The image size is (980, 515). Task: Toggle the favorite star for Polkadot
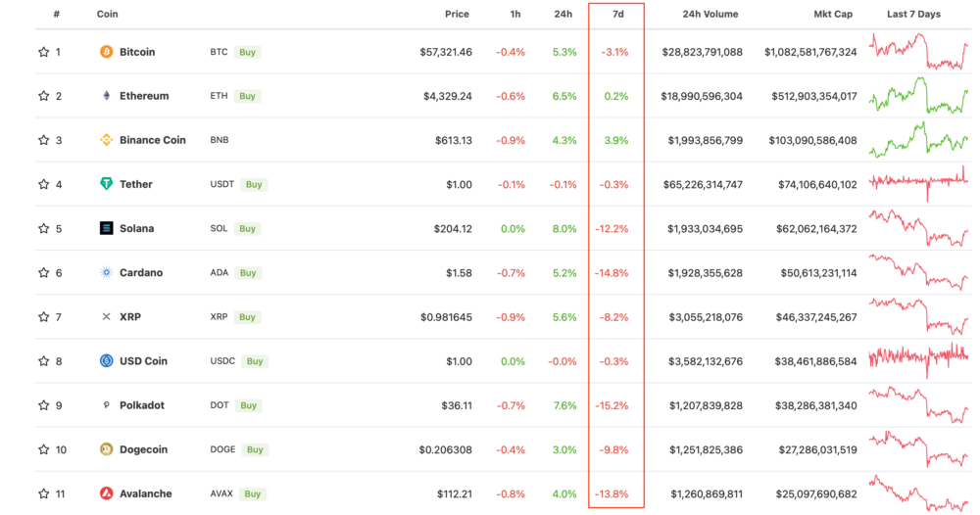[x=43, y=405]
